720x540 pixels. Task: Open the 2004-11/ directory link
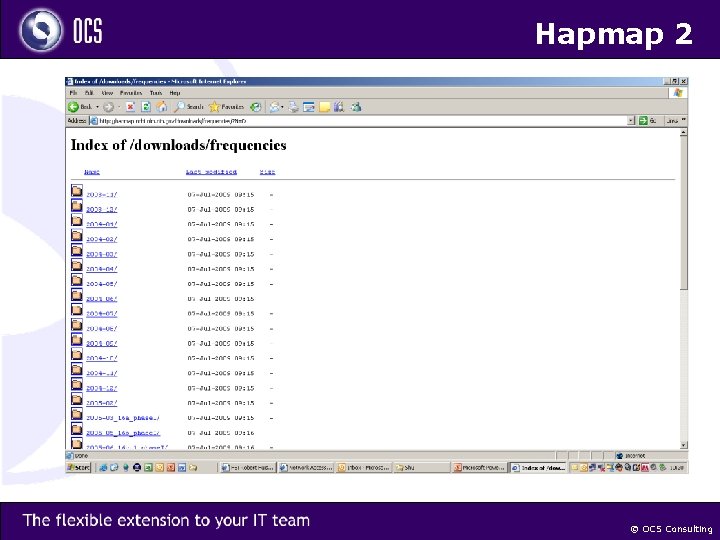tap(101, 373)
